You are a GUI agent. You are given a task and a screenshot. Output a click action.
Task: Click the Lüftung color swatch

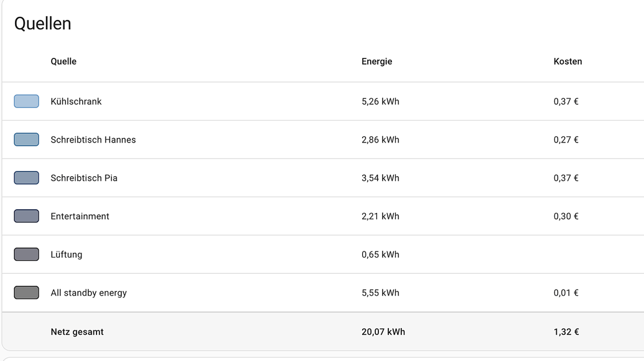(x=26, y=254)
